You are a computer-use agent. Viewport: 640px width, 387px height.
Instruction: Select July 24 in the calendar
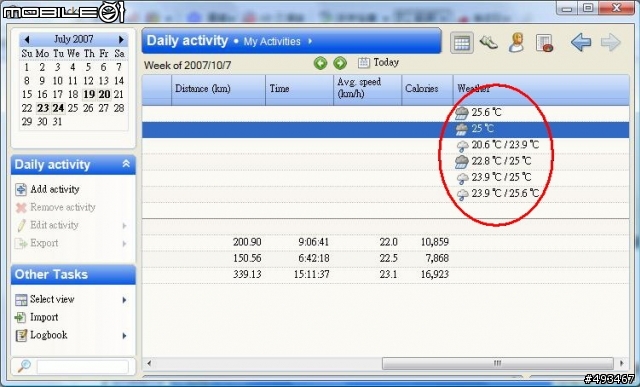[58, 108]
